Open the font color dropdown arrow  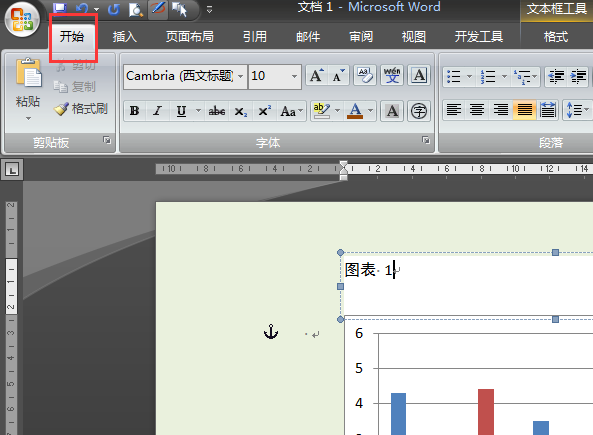point(371,111)
